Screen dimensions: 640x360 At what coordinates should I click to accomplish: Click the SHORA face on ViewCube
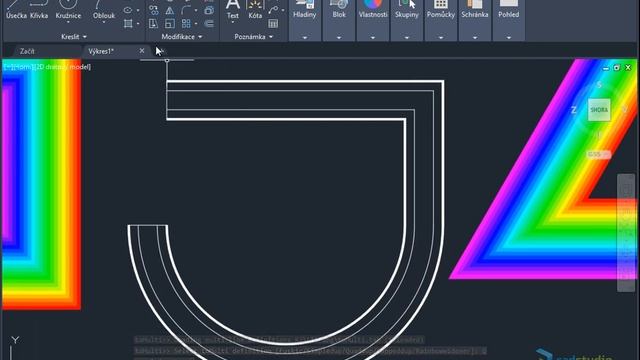[599, 110]
